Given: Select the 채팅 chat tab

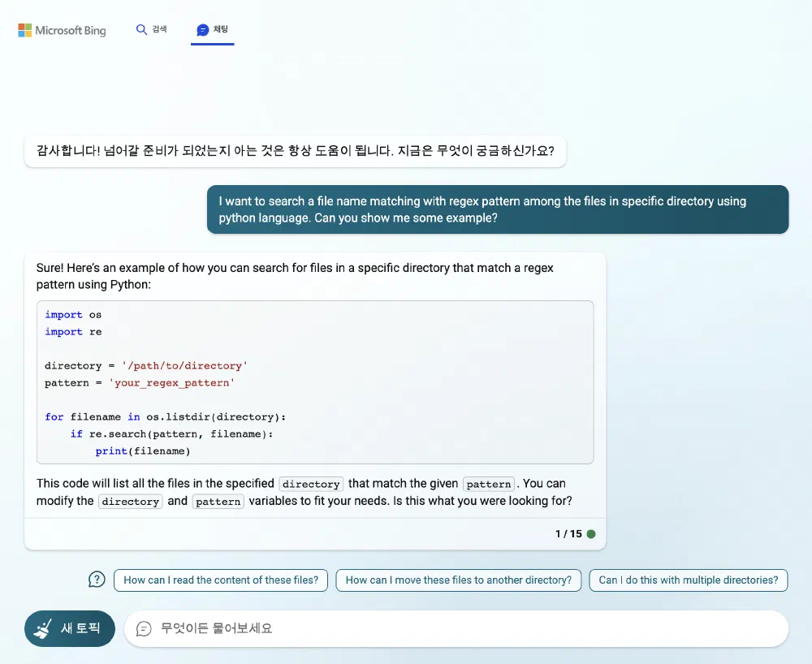Looking at the screenshot, I should (212, 29).
